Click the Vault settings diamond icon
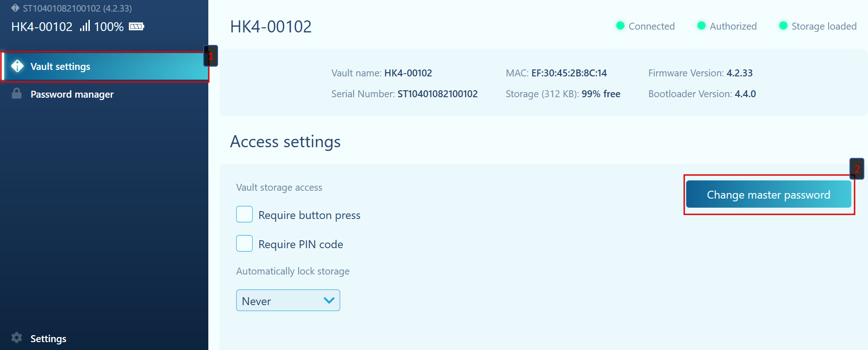 (17, 66)
